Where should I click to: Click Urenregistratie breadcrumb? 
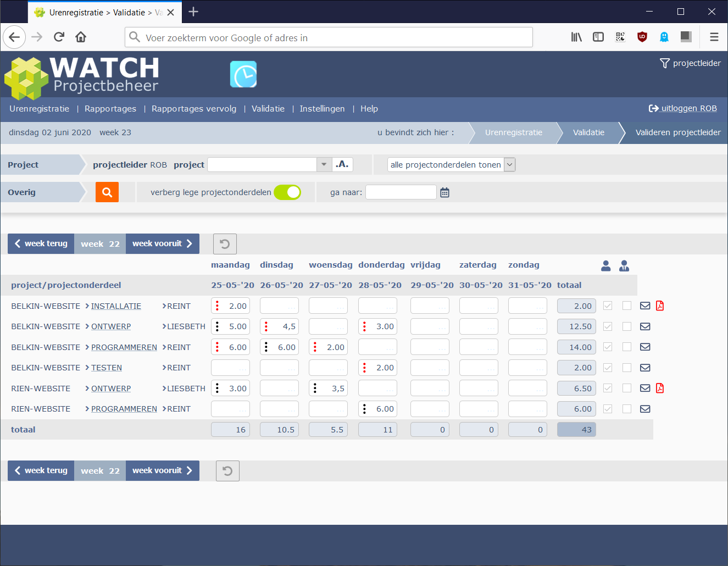pyautogui.click(x=514, y=132)
